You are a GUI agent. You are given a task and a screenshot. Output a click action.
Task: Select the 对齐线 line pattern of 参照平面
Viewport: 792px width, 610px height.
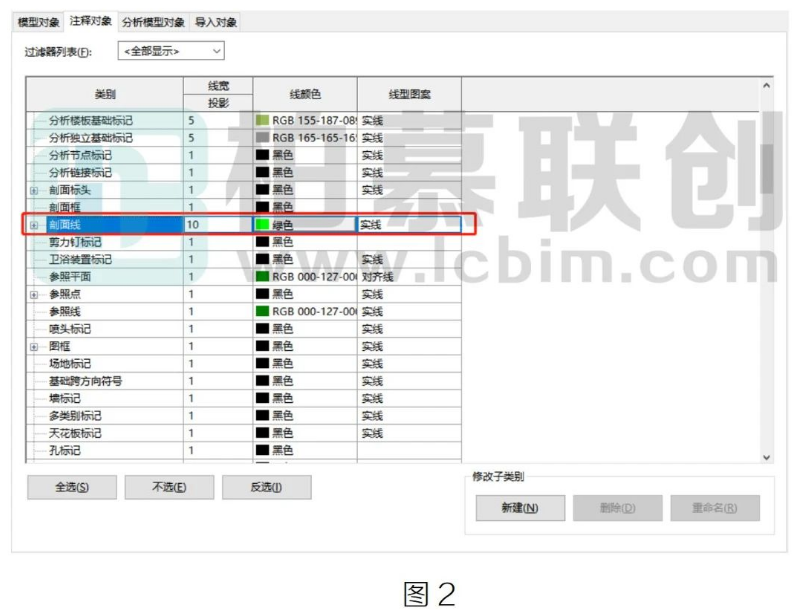point(409,277)
